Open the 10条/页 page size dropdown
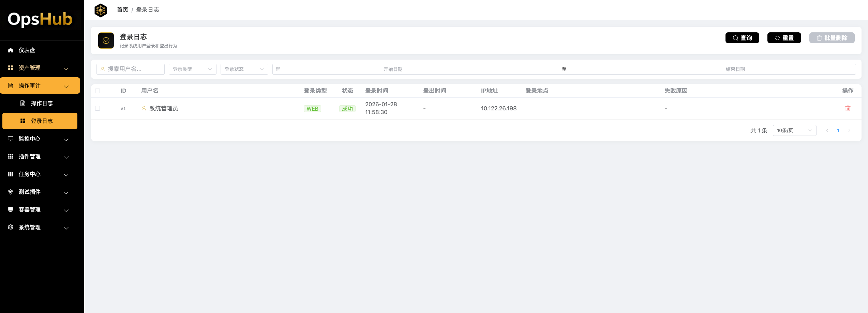Viewport: 868px width, 313px height. point(794,130)
